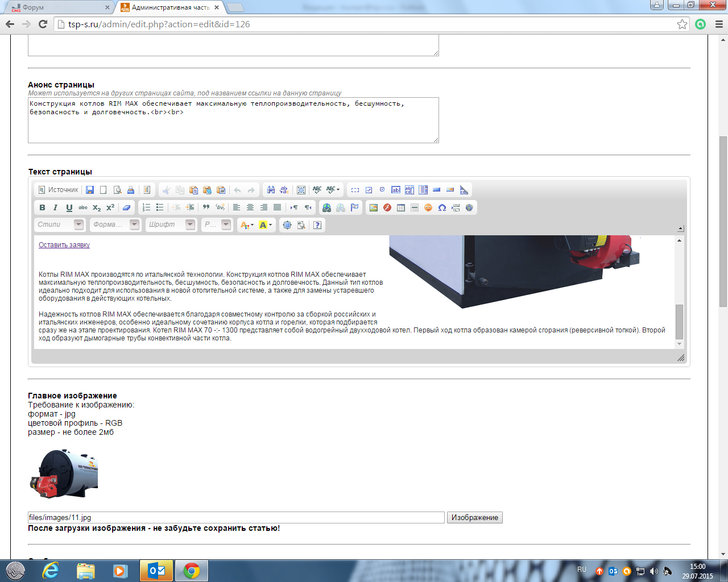This screenshot has height=582, width=728.
Task: Click the Print icon in the editor toolbar
Action: (x=131, y=190)
